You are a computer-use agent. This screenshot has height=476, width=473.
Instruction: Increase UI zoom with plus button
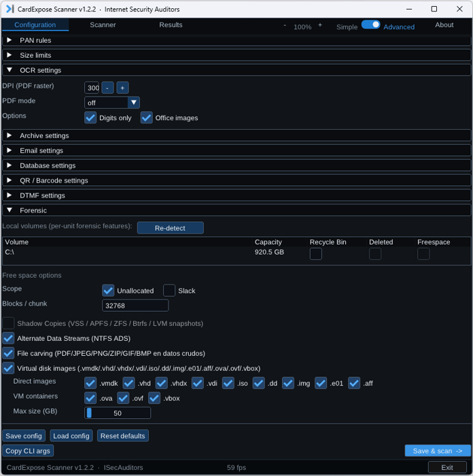(x=320, y=25)
